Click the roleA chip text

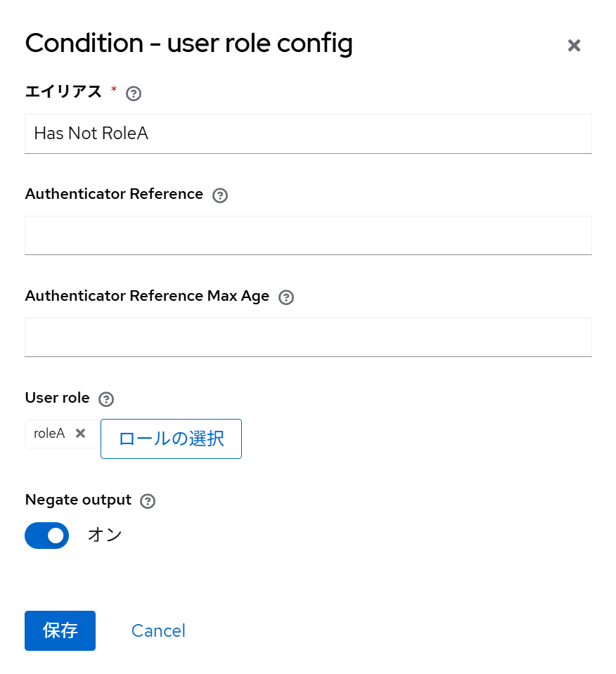coord(49,434)
